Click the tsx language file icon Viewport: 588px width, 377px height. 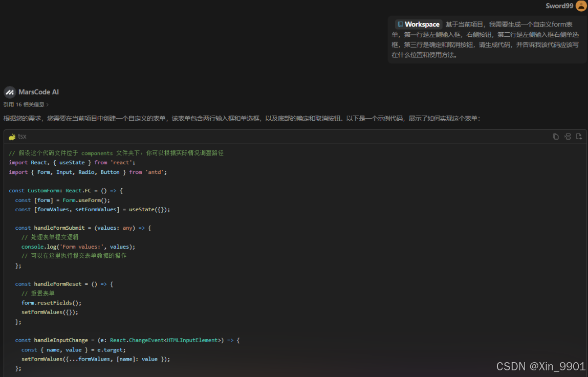click(x=12, y=137)
